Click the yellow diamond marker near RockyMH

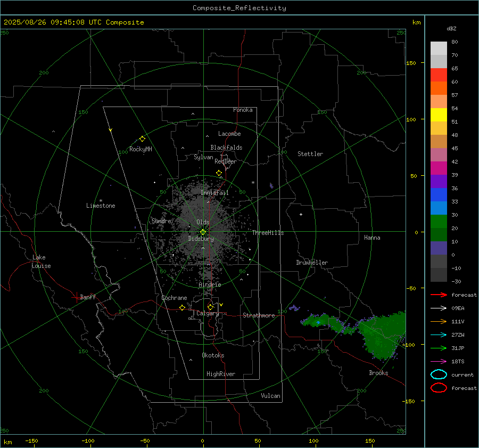pos(142,139)
